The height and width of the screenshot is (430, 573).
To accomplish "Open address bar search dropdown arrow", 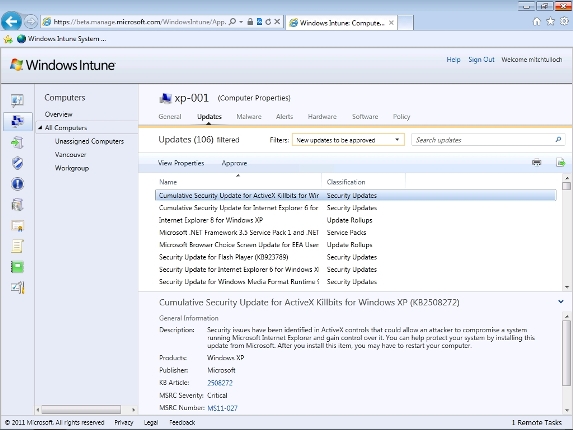I will [x=241, y=22].
